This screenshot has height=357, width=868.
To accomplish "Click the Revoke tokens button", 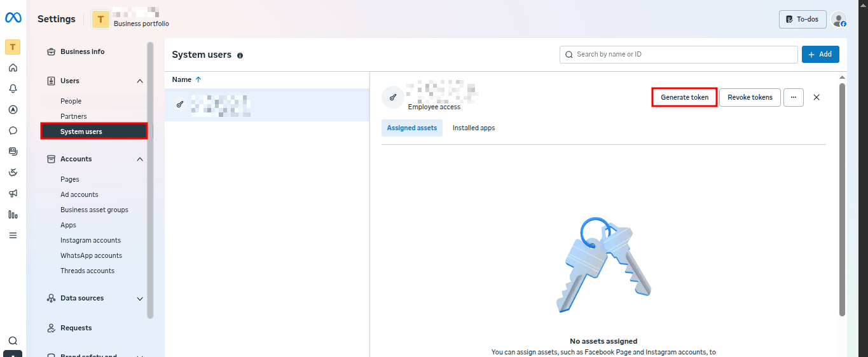I will pos(750,97).
